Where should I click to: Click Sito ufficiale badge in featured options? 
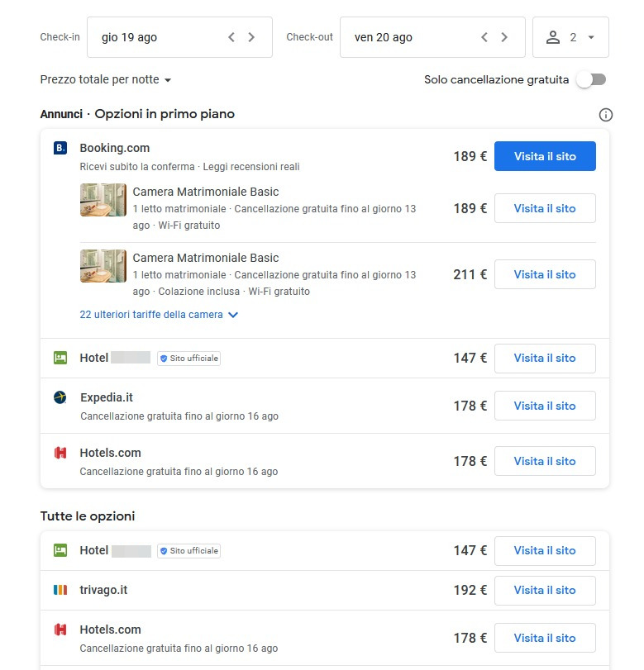(188, 358)
